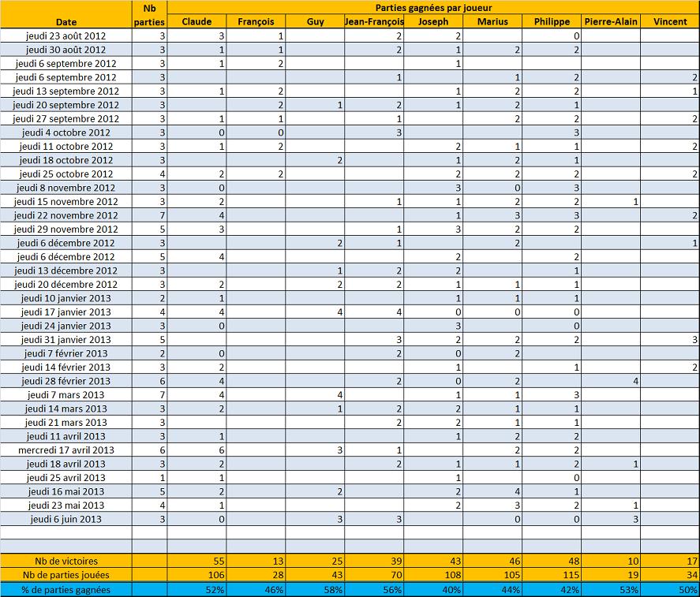
Task: Click the date cell "jeudi 10 janvier 2013"
Action: [66, 298]
